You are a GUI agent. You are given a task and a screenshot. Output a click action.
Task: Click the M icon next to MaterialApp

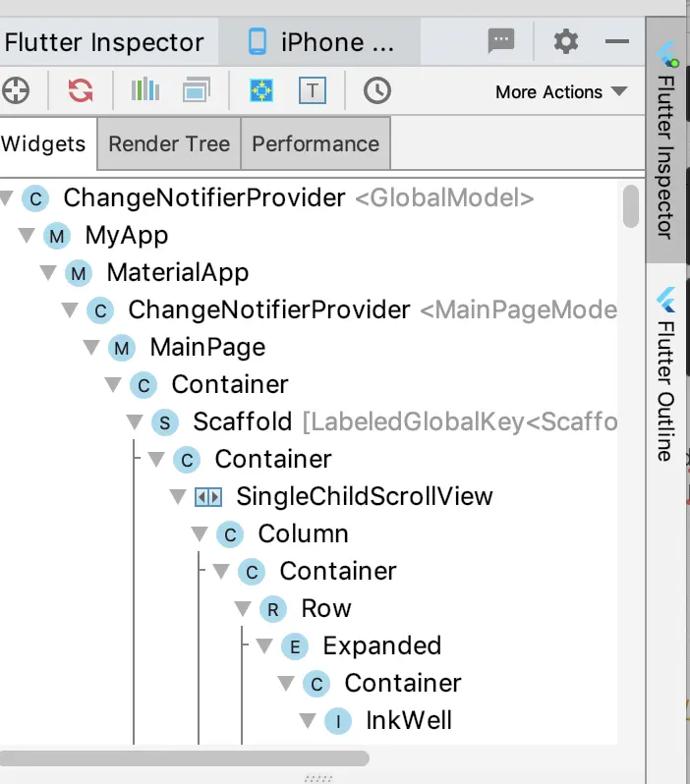(x=78, y=273)
